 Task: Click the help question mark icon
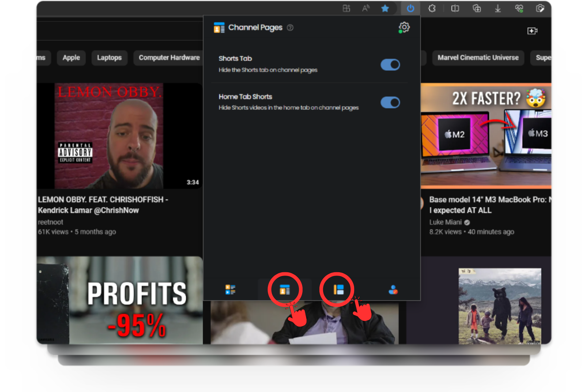point(290,28)
